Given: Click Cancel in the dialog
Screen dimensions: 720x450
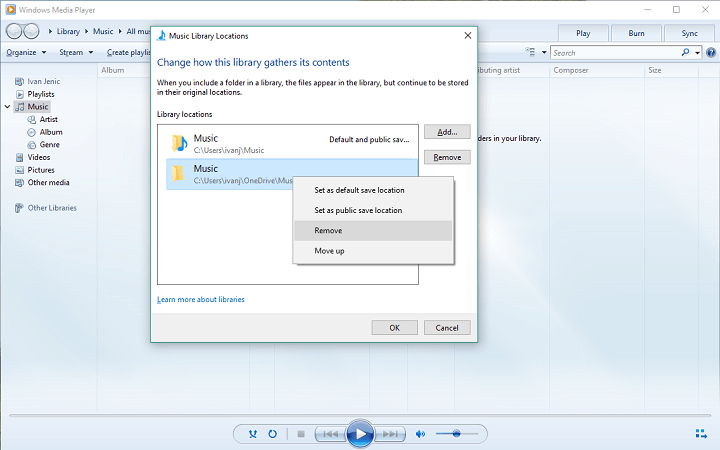Looking at the screenshot, I should (447, 328).
